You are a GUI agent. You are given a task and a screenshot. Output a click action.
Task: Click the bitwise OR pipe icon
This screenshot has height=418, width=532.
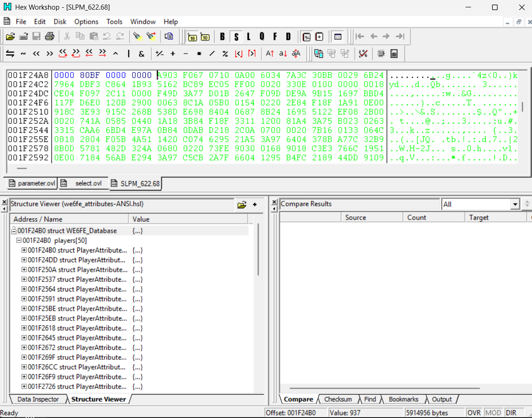128,54
